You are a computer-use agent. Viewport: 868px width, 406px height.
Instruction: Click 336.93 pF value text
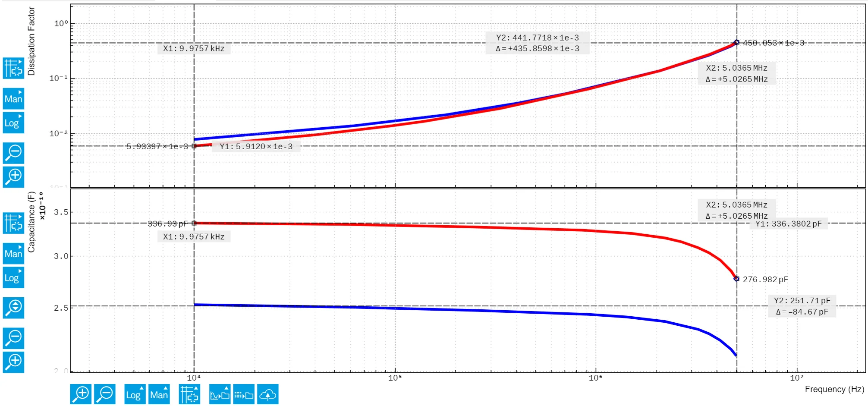pyautogui.click(x=167, y=223)
